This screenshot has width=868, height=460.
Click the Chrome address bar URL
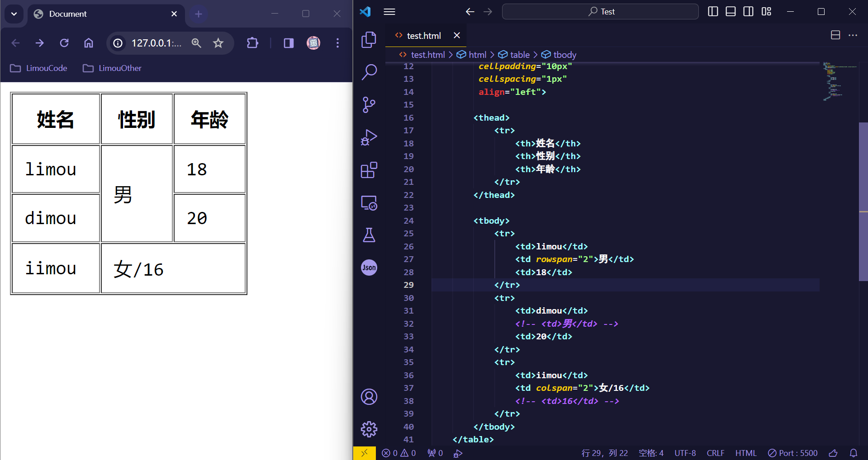(156, 43)
